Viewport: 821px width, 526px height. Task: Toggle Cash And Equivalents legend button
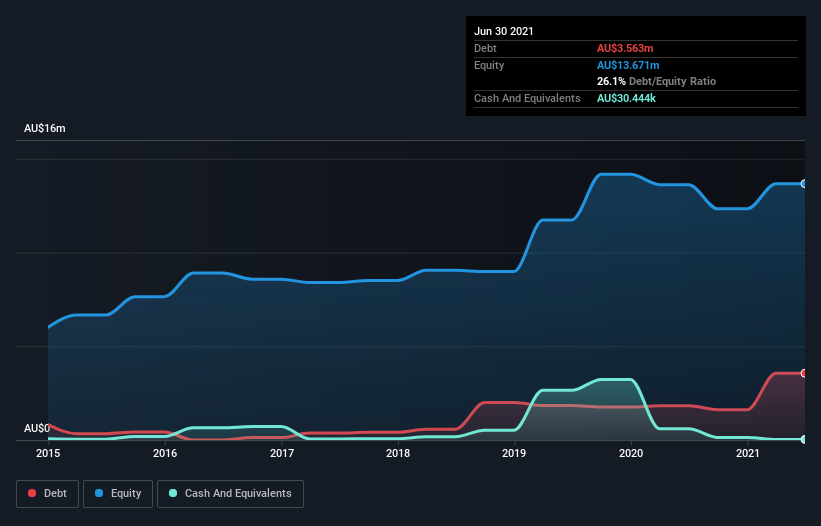tap(230, 494)
